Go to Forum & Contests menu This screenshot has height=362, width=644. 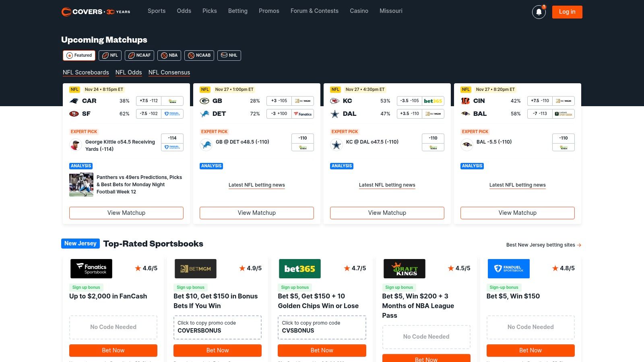click(x=314, y=11)
